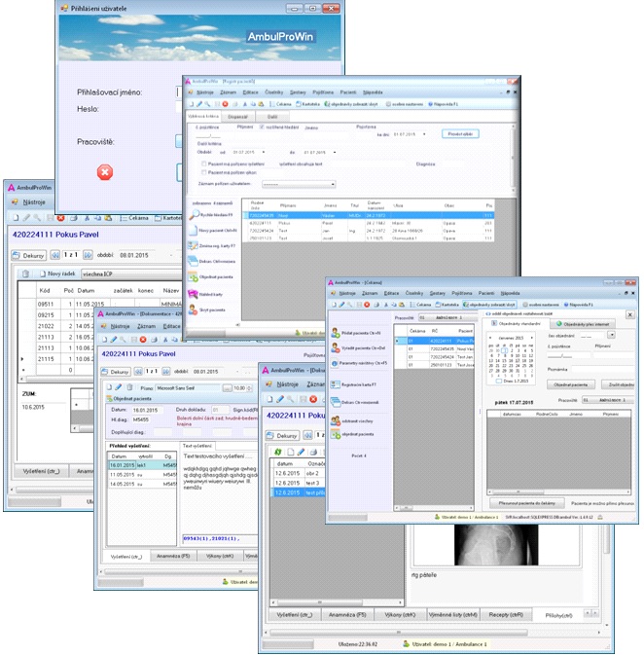Viewport: 644px width, 655px height.
Task: Click vertical scrollbar of Registr criteria panel
Action: (x=514, y=158)
